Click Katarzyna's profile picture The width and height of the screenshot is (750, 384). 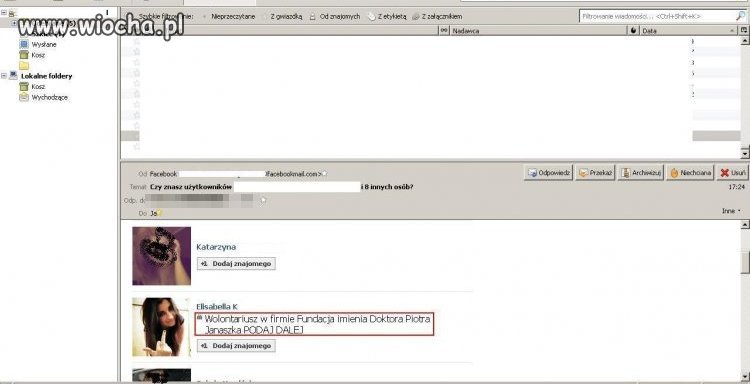(162, 256)
